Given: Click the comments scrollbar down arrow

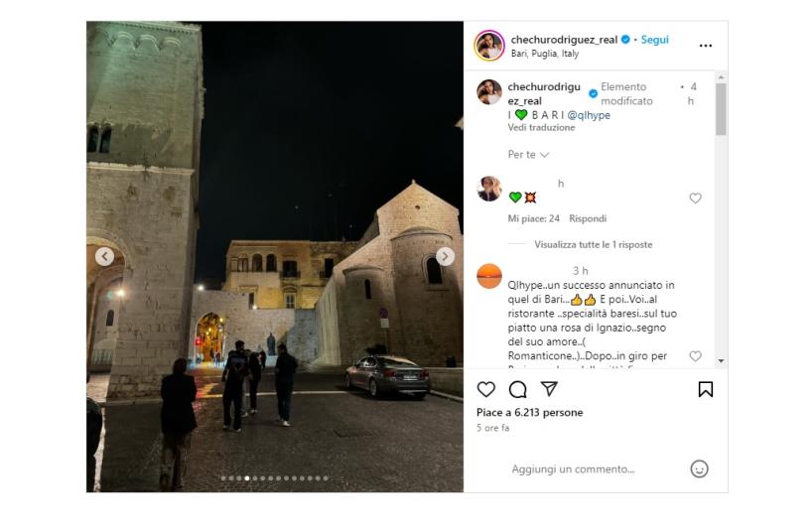Looking at the screenshot, I should [x=721, y=361].
